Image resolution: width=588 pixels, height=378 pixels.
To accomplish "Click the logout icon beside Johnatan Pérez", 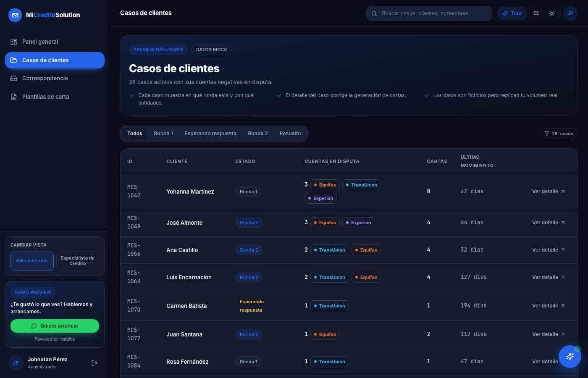I will (94, 363).
